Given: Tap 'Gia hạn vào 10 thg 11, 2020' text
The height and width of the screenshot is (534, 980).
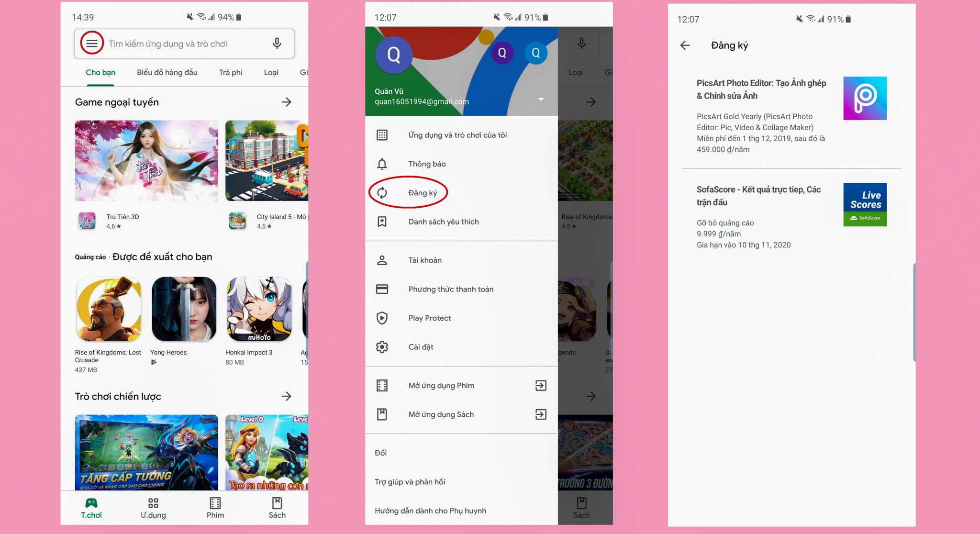Looking at the screenshot, I should coord(744,245).
